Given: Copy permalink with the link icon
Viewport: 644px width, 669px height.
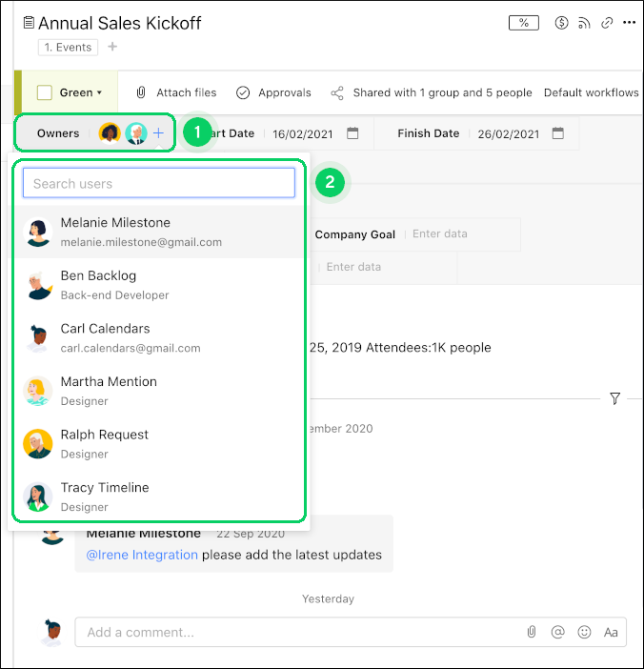Looking at the screenshot, I should [x=607, y=23].
